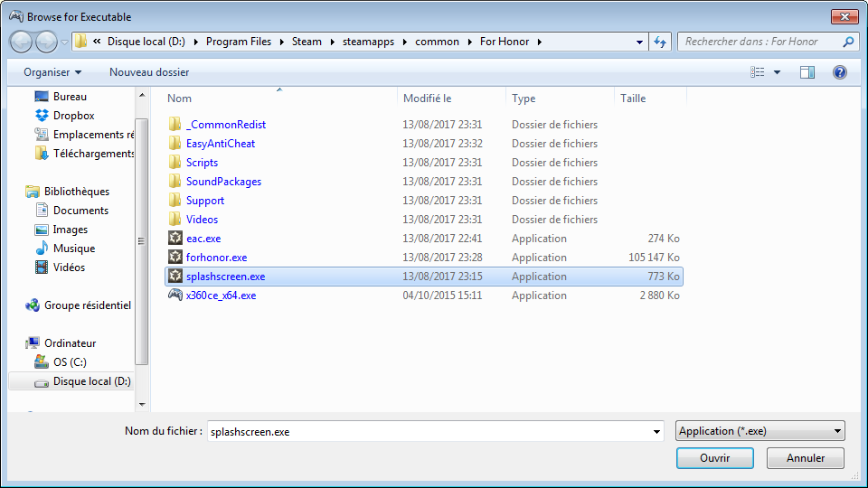Open Documents library
The width and height of the screenshot is (868, 488).
(80, 211)
